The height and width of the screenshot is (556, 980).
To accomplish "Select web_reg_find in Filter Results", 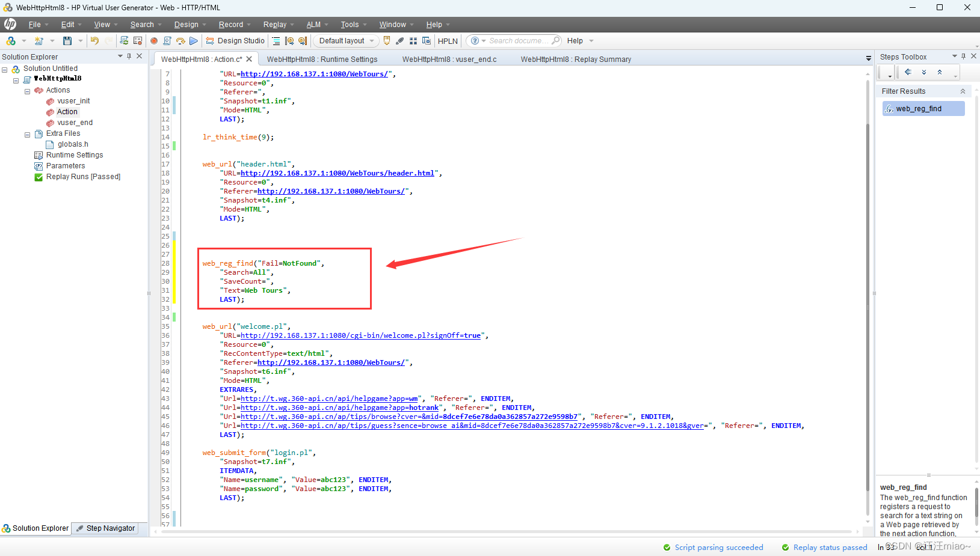I will click(x=923, y=109).
